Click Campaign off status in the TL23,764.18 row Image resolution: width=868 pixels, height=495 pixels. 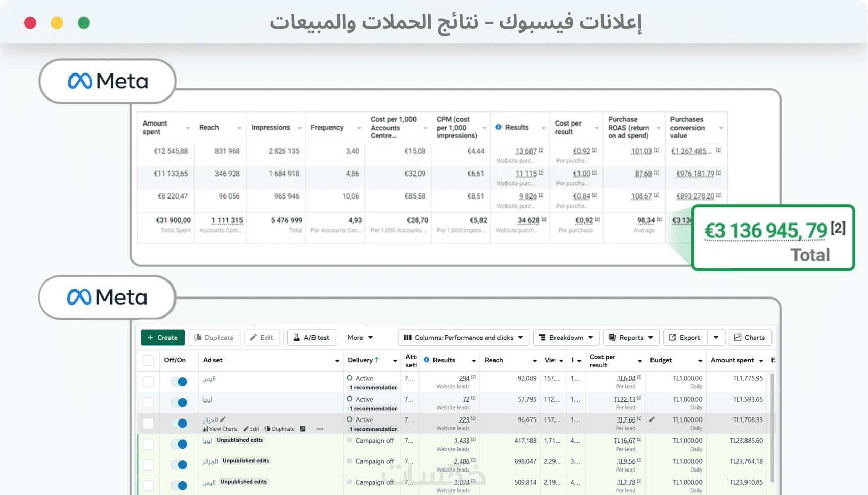[x=374, y=461]
